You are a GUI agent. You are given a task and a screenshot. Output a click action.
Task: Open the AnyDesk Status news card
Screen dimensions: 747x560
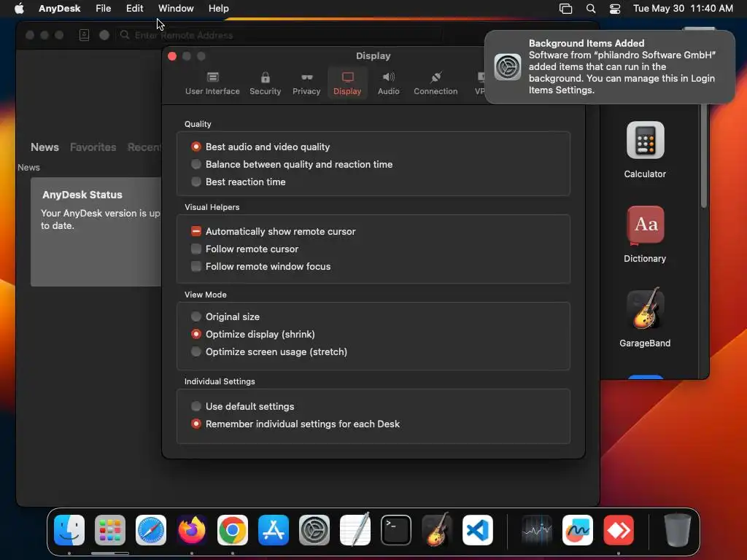tap(96, 232)
